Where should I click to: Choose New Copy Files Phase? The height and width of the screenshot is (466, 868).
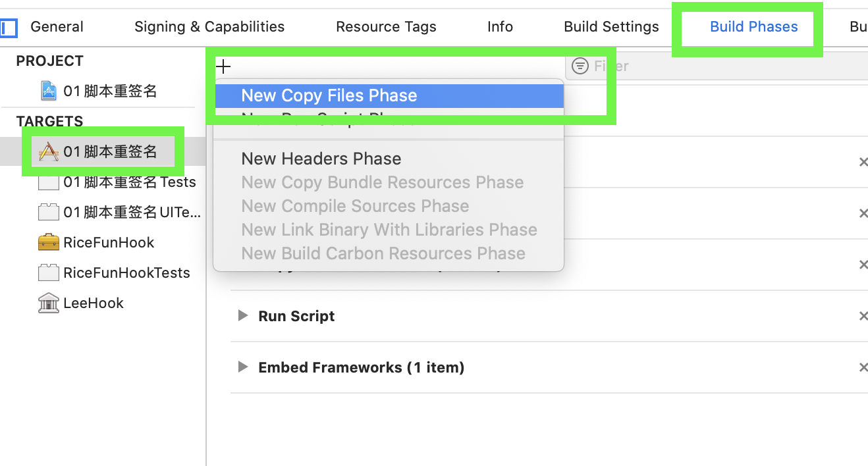(x=329, y=95)
